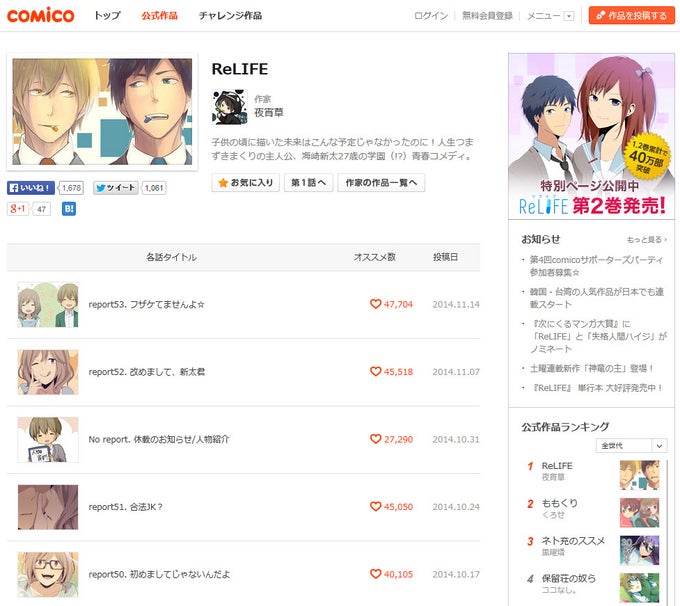Open rank 2 ももくり in ranking
680x606 pixels.
pyautogui.click(x=559, y=504)
